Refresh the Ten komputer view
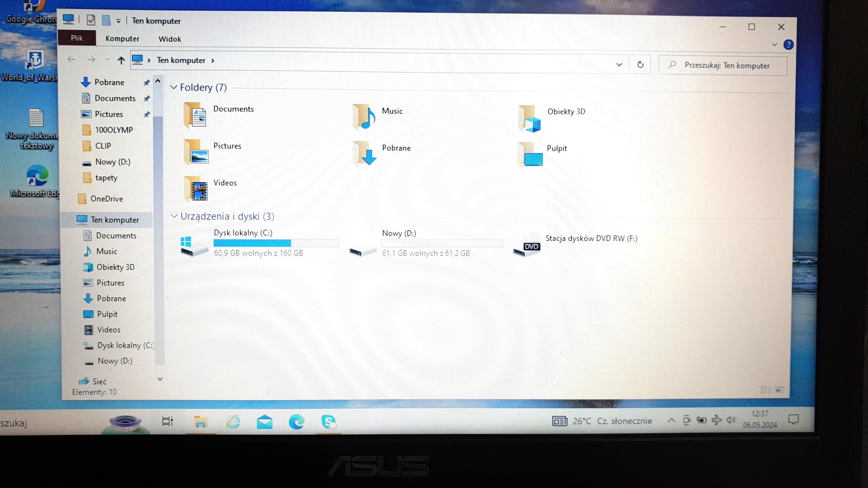The image size is (868, 488). pos(640,64)
